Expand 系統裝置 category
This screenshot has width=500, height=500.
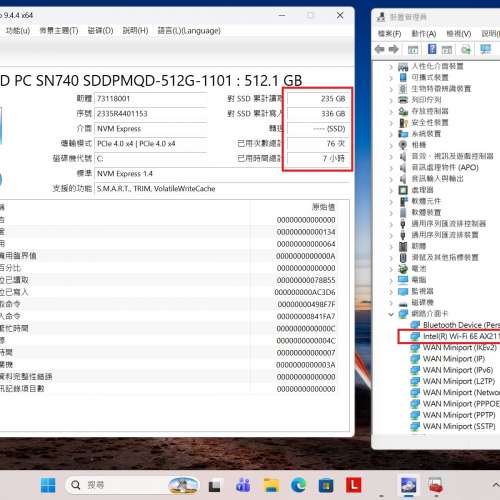[391, 134]
